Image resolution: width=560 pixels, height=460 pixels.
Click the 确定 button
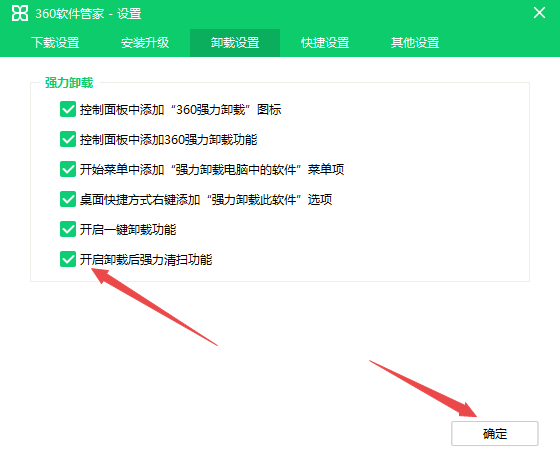coord(495,434)
